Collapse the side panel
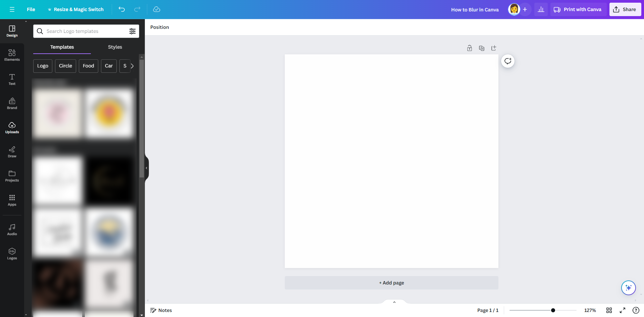Screen dimensions: 644x317 coord(147,168)
